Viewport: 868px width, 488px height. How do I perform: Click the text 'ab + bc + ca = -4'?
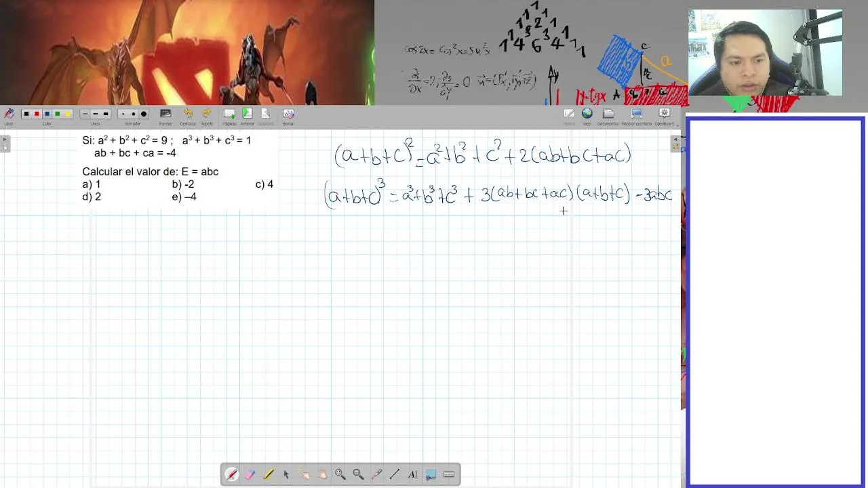(135, 153)
